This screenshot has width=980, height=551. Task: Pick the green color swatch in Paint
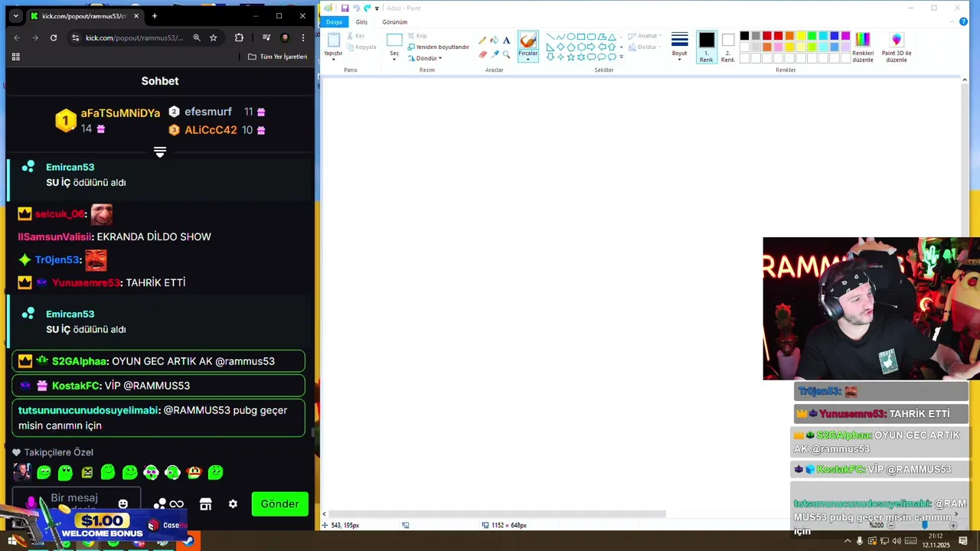point(812,36)
